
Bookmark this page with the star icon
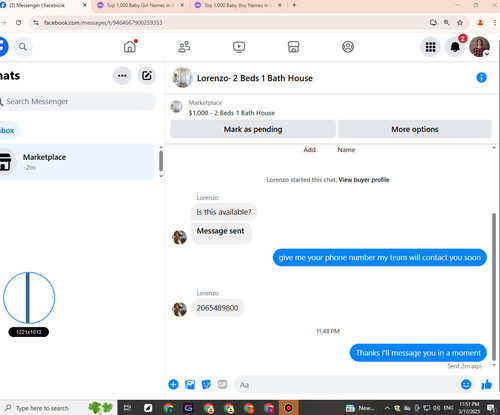point(460,22)
